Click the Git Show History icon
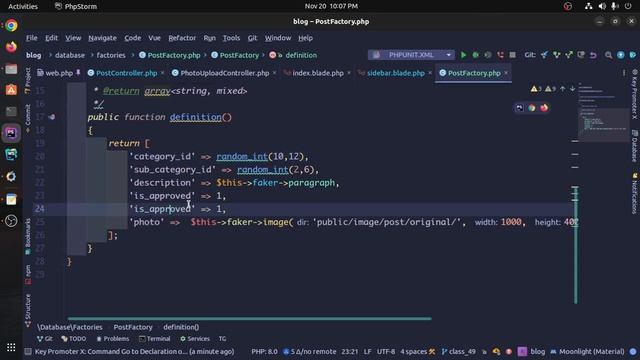This screenshot has width=640, height=360. point(581,55)
